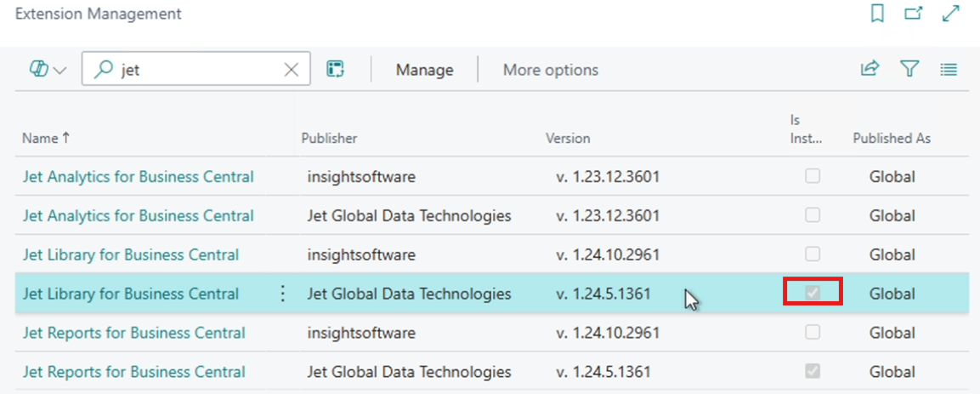Toggle installed checkbox for Jet Reports v. 1.24.5.1361

click(x=813, y=372)
